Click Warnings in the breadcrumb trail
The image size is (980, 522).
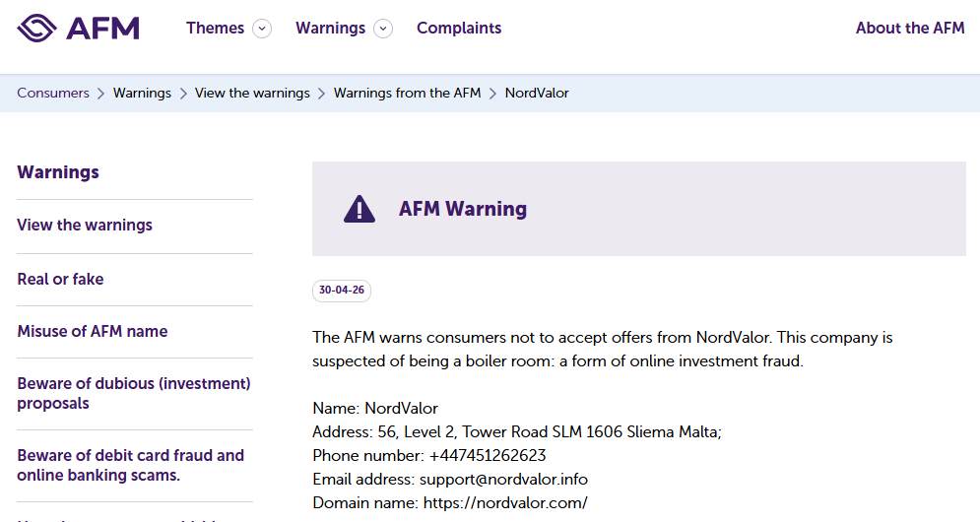142,94
